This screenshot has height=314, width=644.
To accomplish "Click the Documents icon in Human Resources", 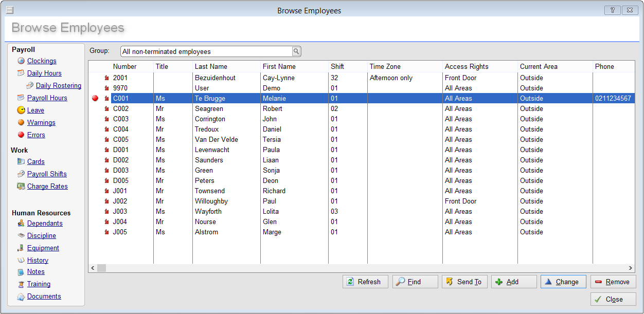I will tap(21, 297).
